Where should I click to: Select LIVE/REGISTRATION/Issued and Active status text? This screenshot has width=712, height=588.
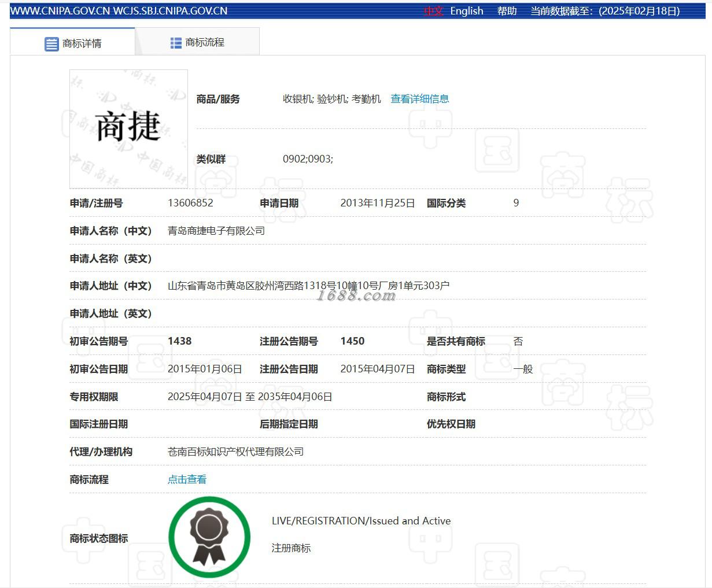[x=361, y=521]
